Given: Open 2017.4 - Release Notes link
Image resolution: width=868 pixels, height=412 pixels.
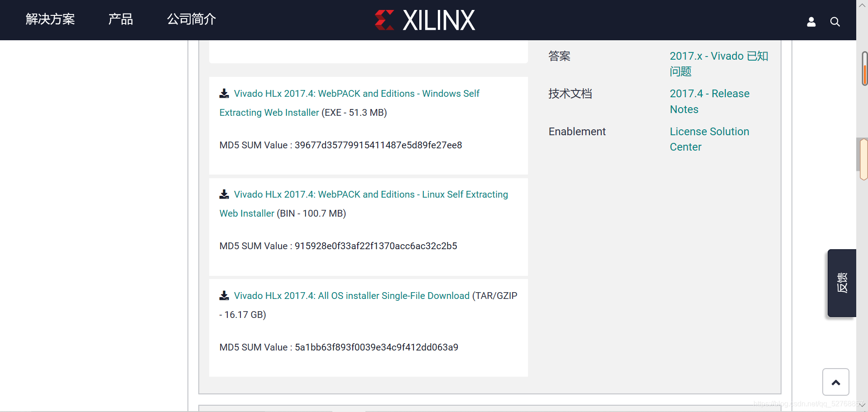Looking at the screenshot, I should (710, 101).
